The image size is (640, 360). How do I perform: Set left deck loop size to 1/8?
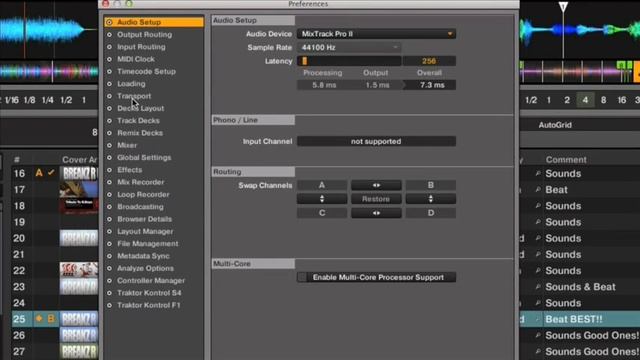pos(29,100)
